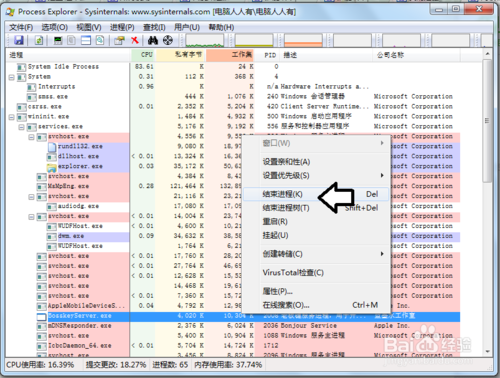This screenshot has width=500, height=378.
Task: Click the CPU使用率: 16.39% status entry
Action: (40, 365)
